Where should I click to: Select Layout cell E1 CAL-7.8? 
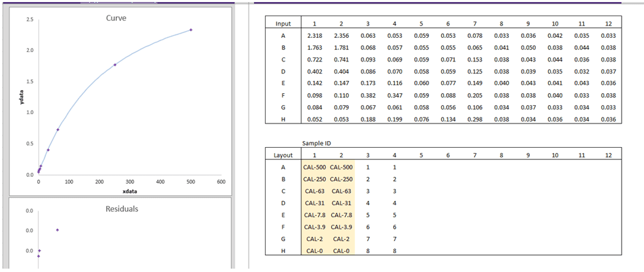[314, 215]
